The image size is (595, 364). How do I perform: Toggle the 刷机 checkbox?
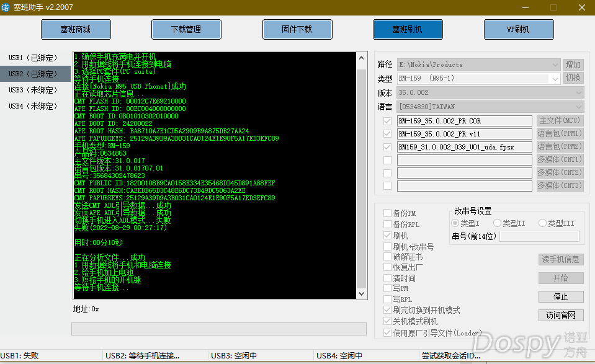(387, 236)
